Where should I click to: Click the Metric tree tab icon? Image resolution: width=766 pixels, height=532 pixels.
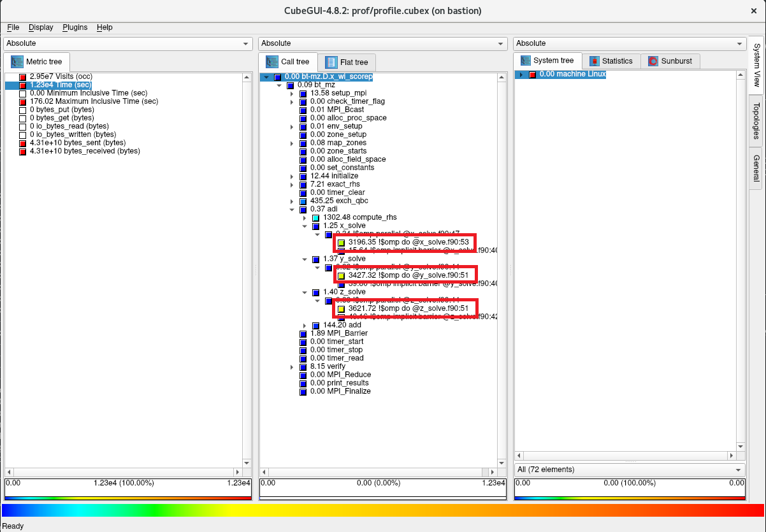16,62
